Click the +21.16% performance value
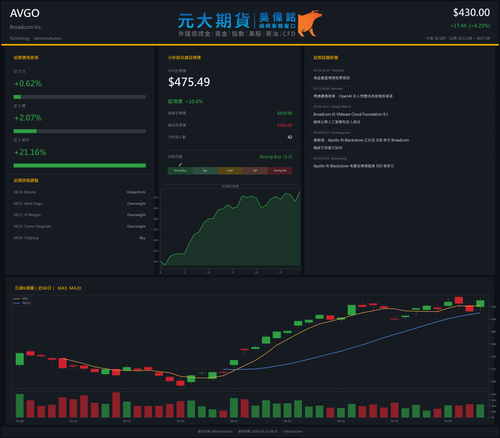 30,152
